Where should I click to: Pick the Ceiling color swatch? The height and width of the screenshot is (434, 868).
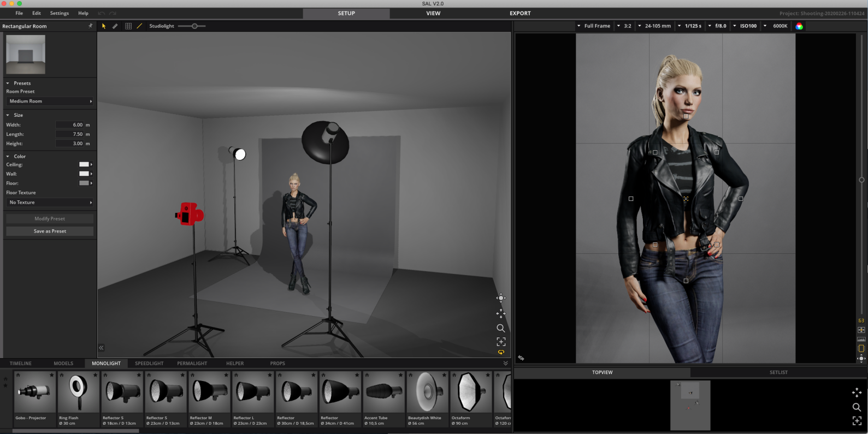click(x=84, y=164)
